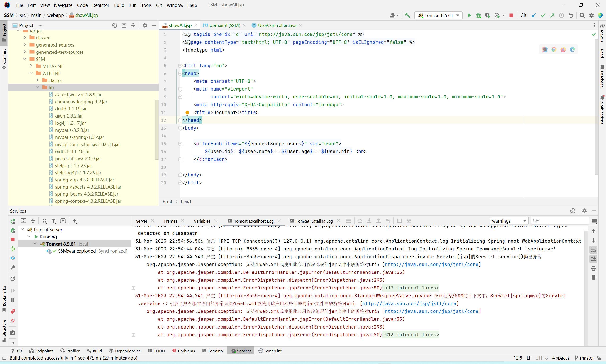This screenshot has width=606, height=364.
Task: Open the Code menu in menu bar
Action: pos(82,5)
